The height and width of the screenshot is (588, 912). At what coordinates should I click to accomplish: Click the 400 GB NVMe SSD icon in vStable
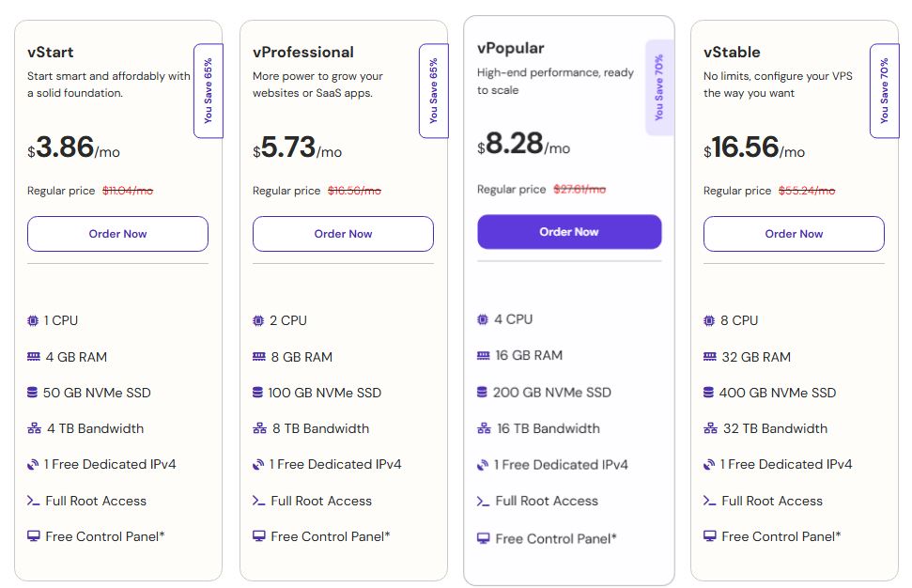coord(710,393)
